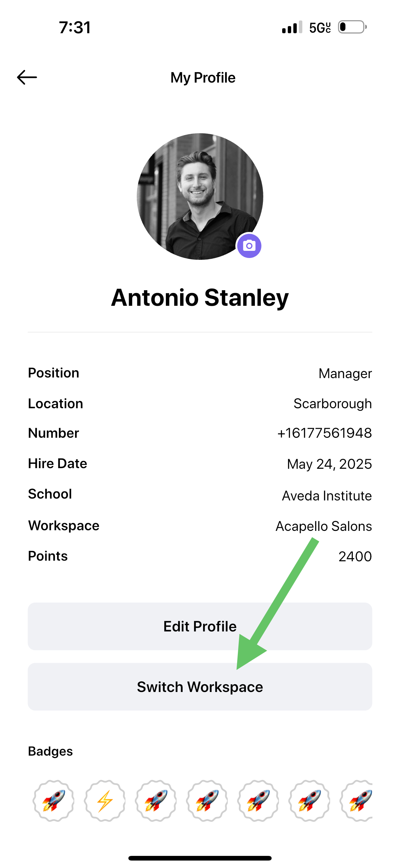The height and width of the screenshot is (868, 400).
Task: Tap the lightning bolt badge
Action: (x=105, y=801)
